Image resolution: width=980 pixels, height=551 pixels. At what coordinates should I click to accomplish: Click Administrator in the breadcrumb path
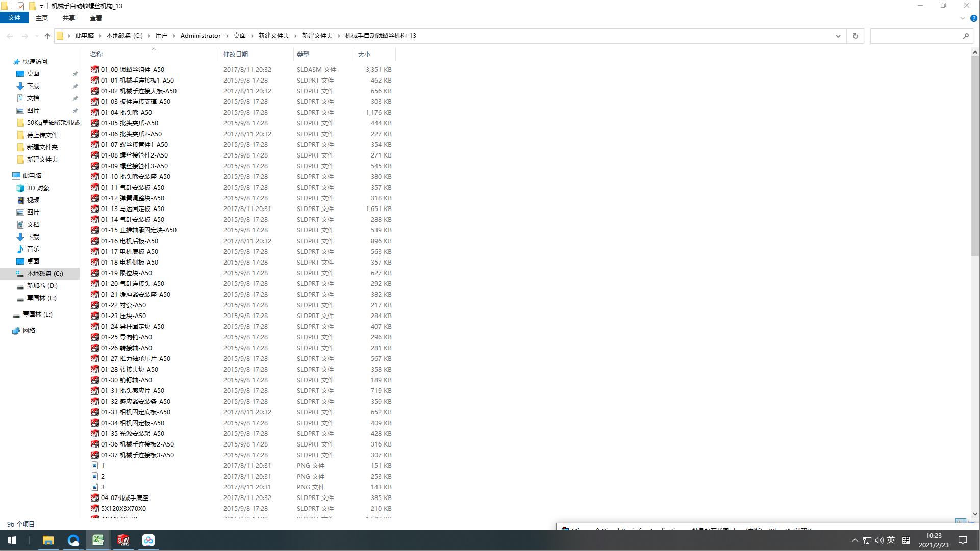click(200, 36)
